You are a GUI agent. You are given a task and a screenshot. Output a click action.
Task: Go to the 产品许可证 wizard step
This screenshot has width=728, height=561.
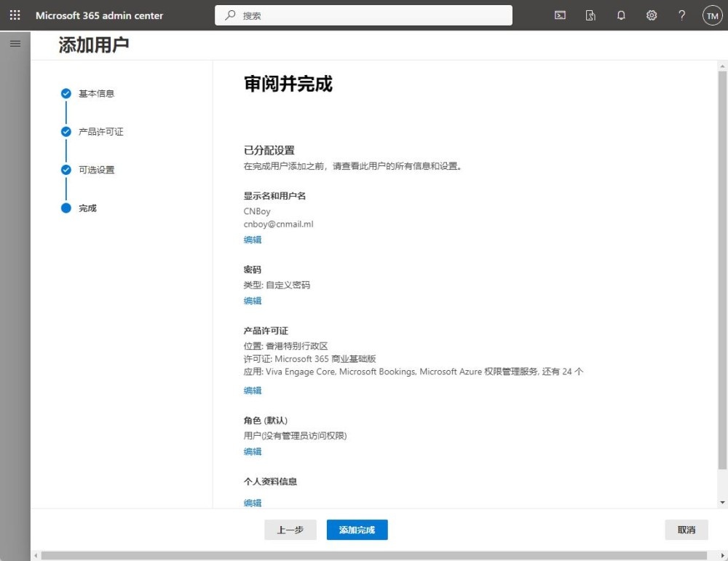coord(100,132)
